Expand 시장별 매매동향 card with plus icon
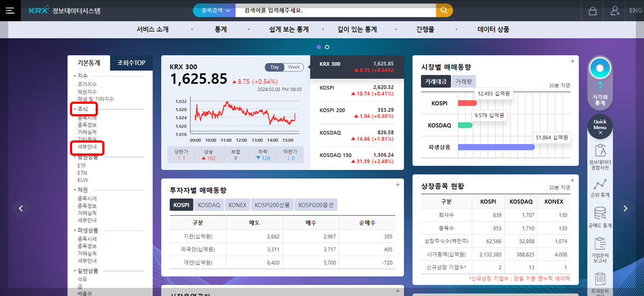 (x=572, y=61)
